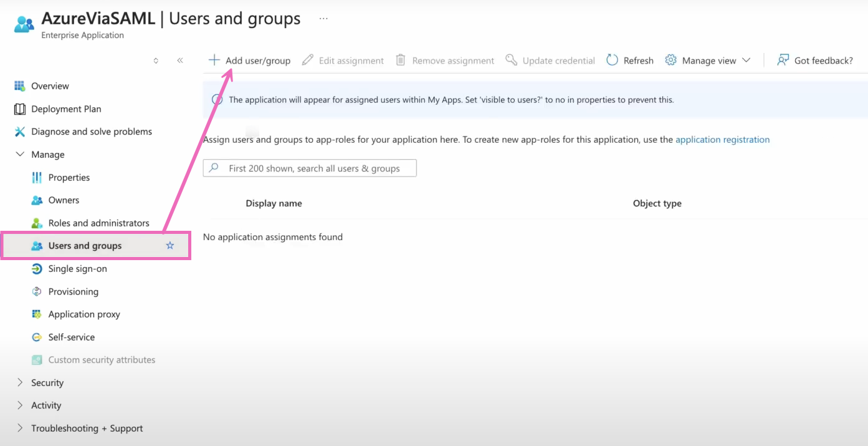The image size is (868, 446).
Task: Click Edit assignment label text
Action: pos(351,61)
